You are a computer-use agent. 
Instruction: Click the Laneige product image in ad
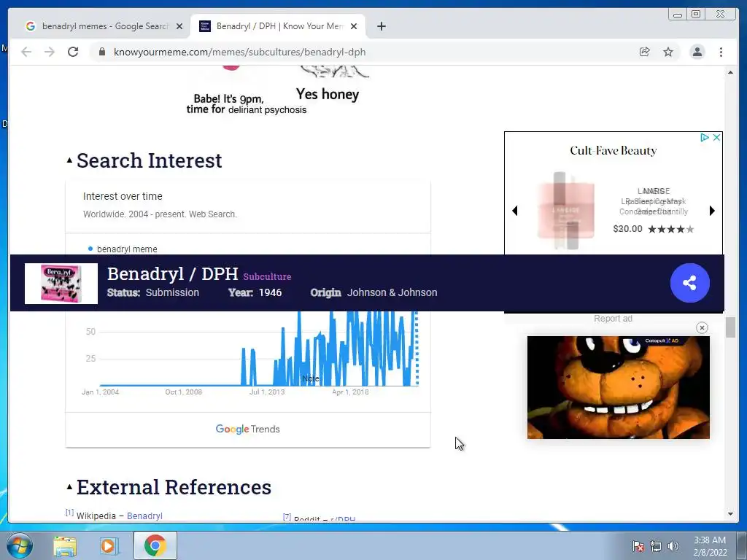click(x=566, y=211)
